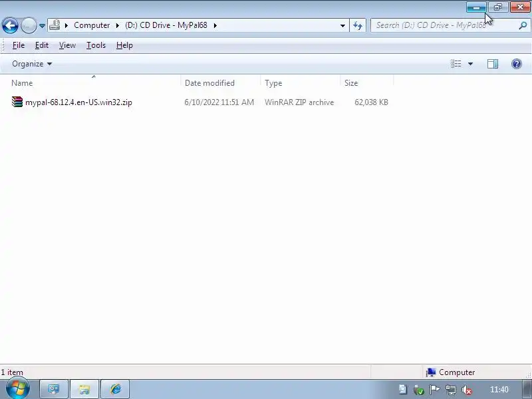Launch Internet Explorer from taskbar
The height and width of the screenshot is (399, 532).
[115, 389]
